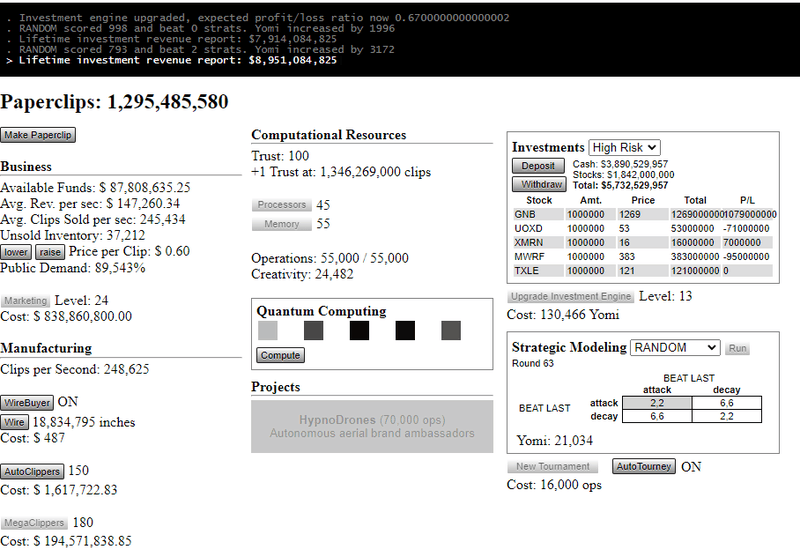
Task: Purchase another MegaClipper
Action: (x=34, y=523)
